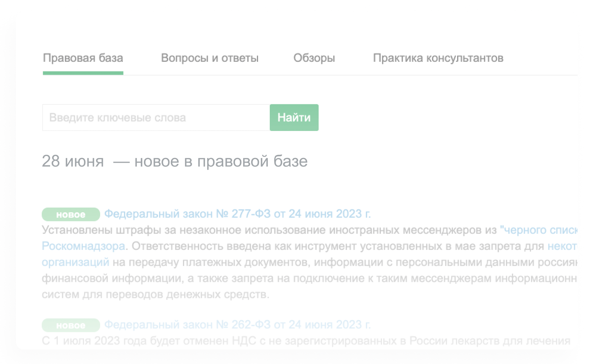
Task: Focus the Введите ключевые слова search field
Action: (156, 118)
